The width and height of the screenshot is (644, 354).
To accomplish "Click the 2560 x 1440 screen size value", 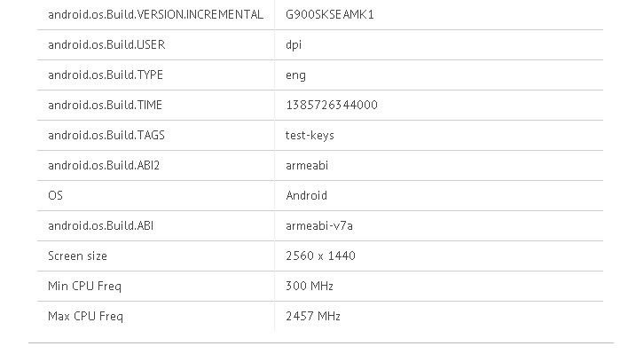I will (x=320, y=256).
